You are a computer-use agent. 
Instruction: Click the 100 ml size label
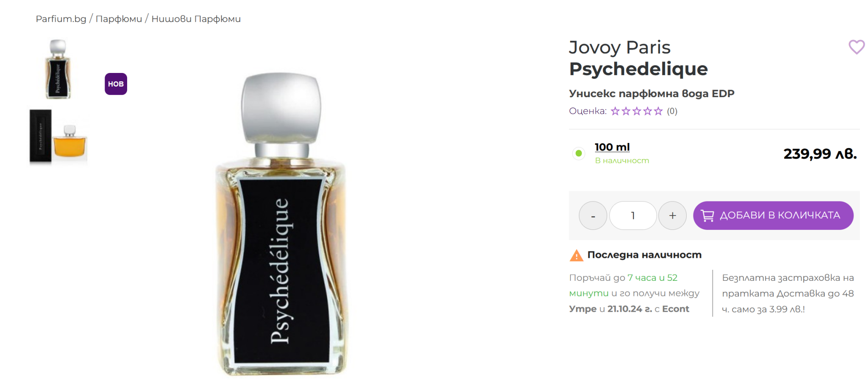pos(612,147)
